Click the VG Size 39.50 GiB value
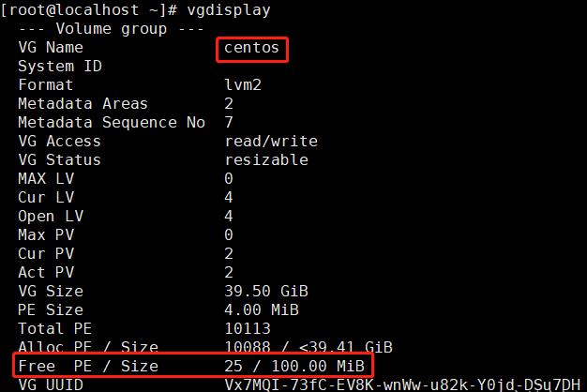587x392 pixels. (266, 291)
